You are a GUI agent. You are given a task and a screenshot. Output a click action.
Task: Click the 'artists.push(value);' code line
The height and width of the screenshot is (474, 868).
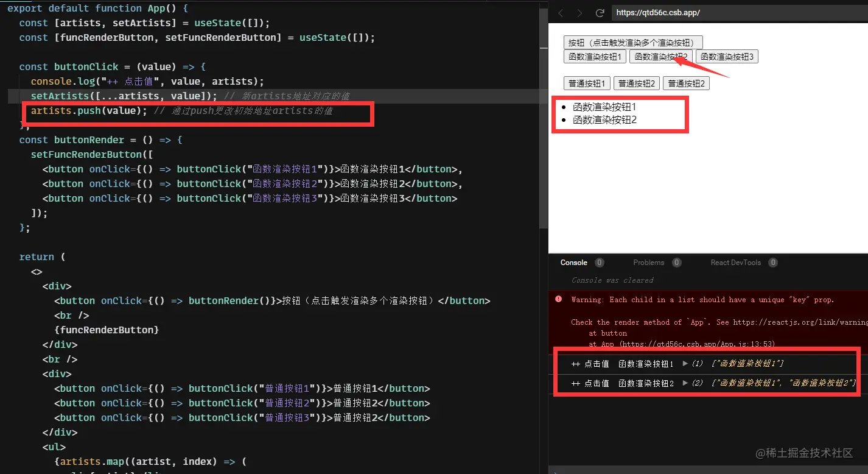point(89,110)
